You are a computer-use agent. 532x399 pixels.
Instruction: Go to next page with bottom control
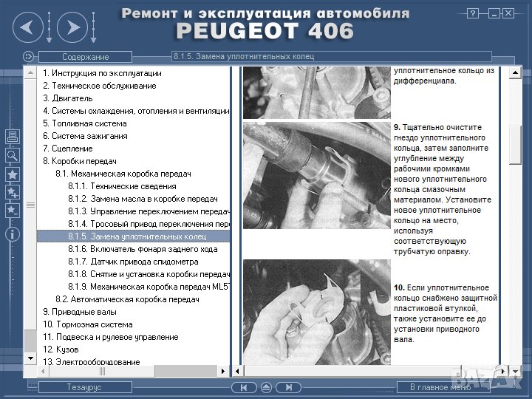click(288, 387)
